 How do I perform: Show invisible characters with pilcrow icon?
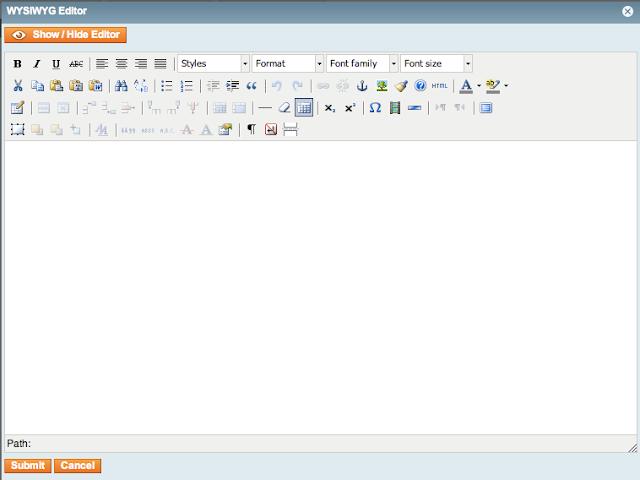pyautogui.click(x=251, y=130)
